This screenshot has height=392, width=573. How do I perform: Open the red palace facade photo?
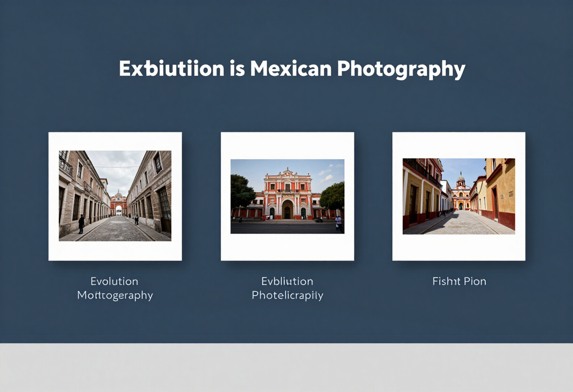tap(287, 196)
